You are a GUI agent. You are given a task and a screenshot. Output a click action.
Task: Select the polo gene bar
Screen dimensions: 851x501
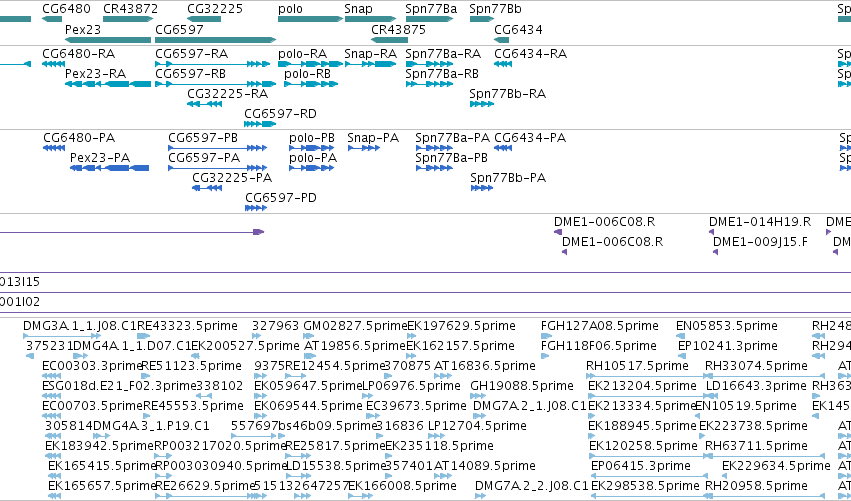coord(310,20)
